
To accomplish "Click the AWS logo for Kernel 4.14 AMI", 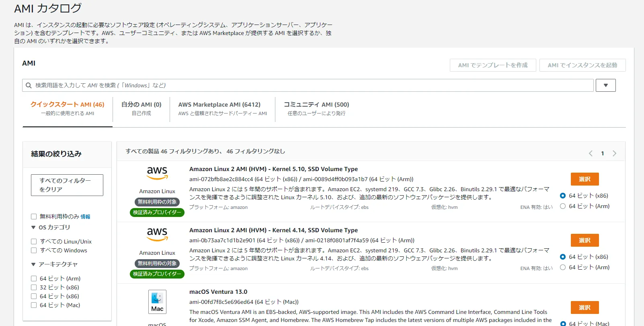I will coord(157,235).
